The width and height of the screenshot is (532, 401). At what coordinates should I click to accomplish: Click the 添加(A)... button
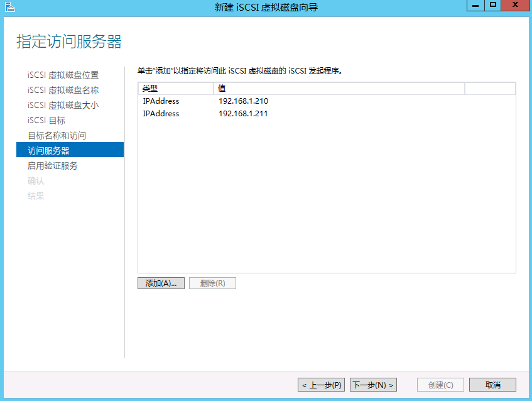point(161,283)
